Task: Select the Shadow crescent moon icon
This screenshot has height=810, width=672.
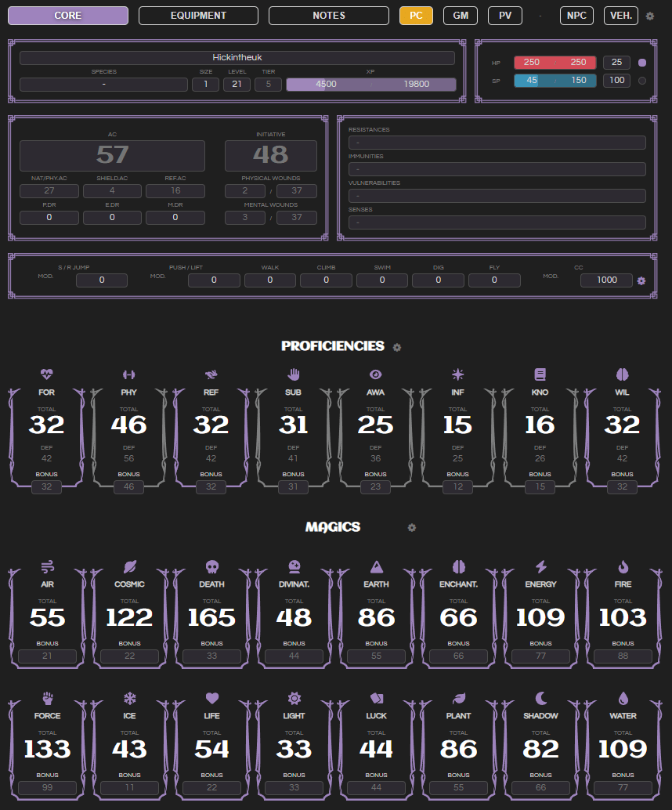Action: 540,697
